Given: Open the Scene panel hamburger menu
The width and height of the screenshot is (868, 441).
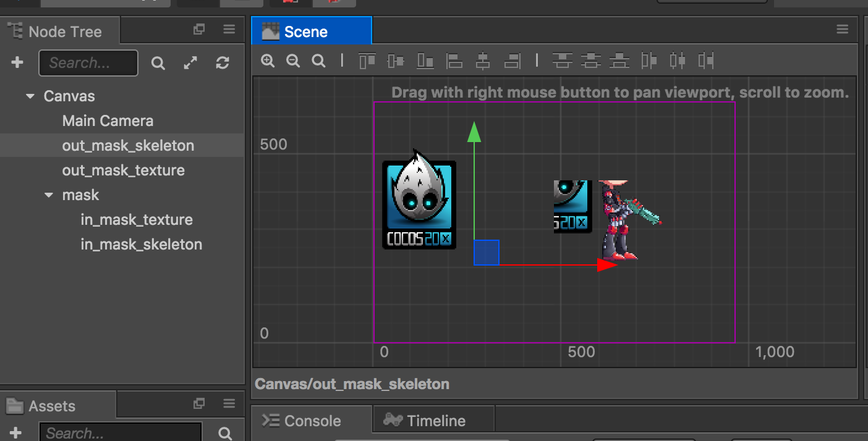Looking at the screenshot, I should [x=842, y=29].
